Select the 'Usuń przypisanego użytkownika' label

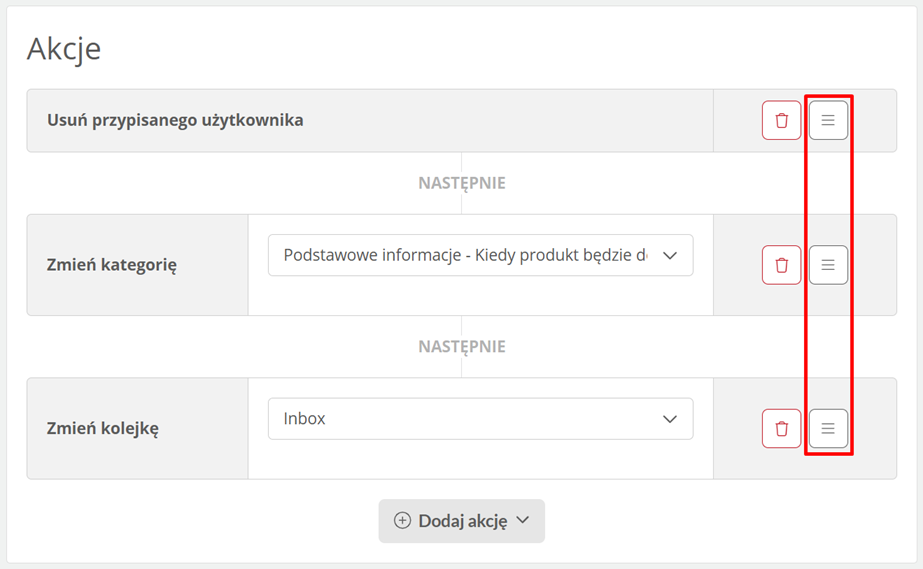175,120
